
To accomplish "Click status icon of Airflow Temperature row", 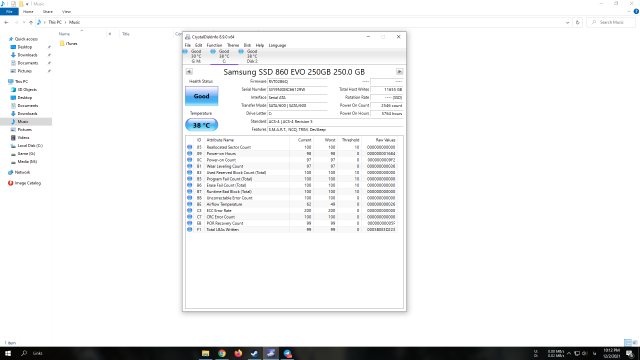I will (x=189, y=204).
